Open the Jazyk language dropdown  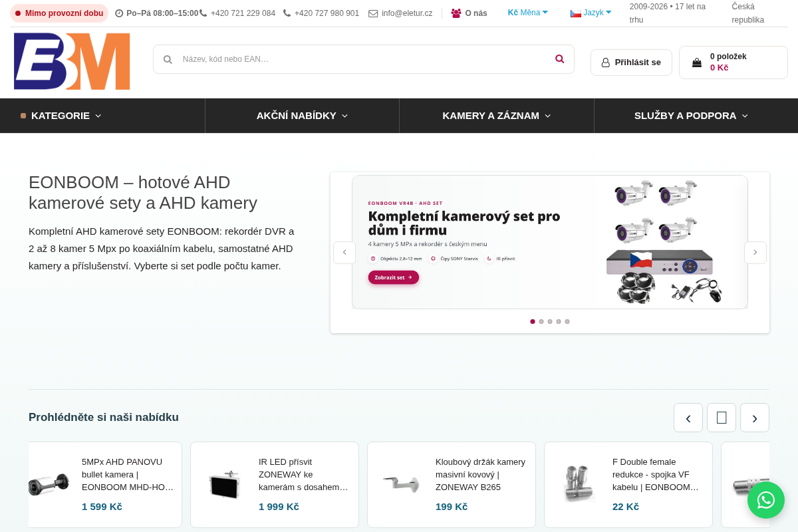tap(591, 13)
